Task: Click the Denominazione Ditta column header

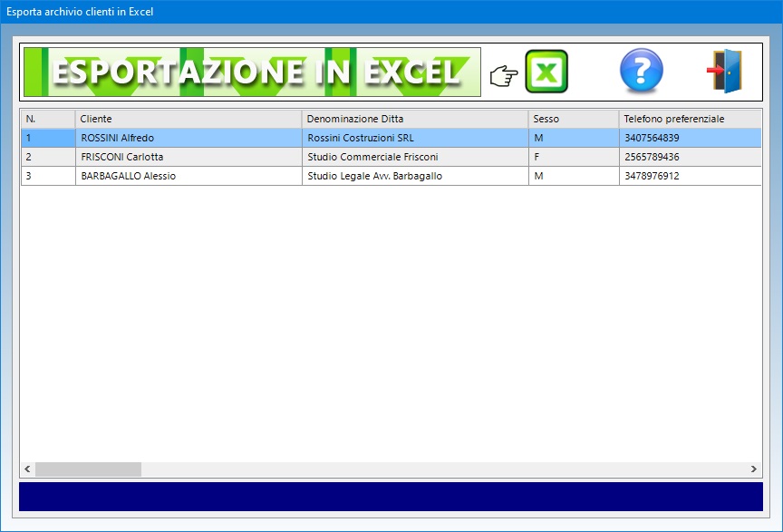Action: pos(414,119)
